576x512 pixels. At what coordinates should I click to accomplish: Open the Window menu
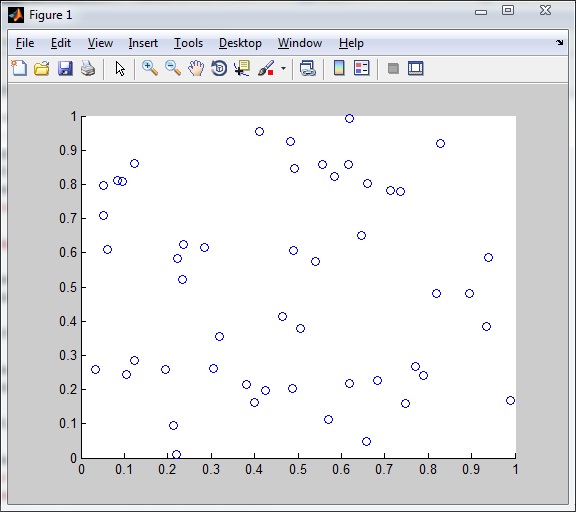coord(300,43)
